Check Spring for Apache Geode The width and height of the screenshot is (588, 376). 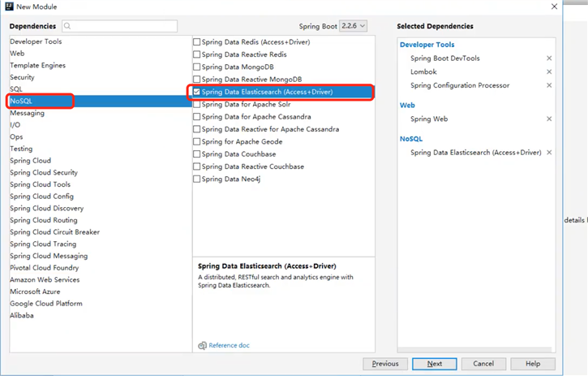[196, 141]
